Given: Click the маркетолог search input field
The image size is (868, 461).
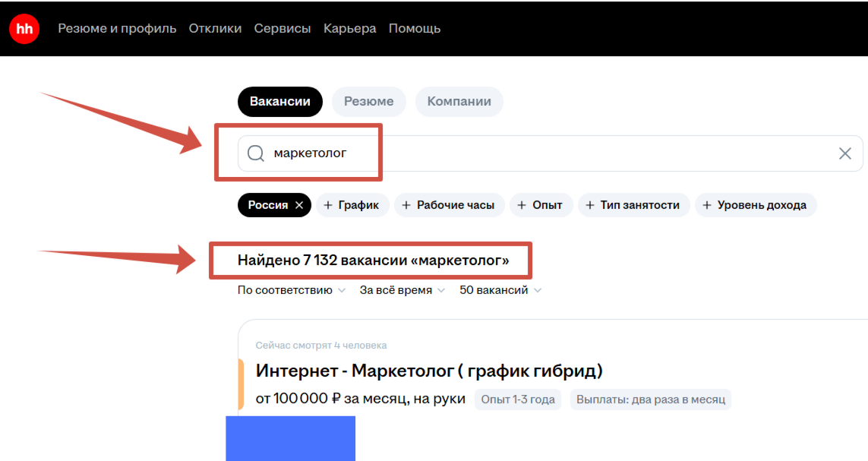Looking at the screenshot, I should click(x=532, y=153).
